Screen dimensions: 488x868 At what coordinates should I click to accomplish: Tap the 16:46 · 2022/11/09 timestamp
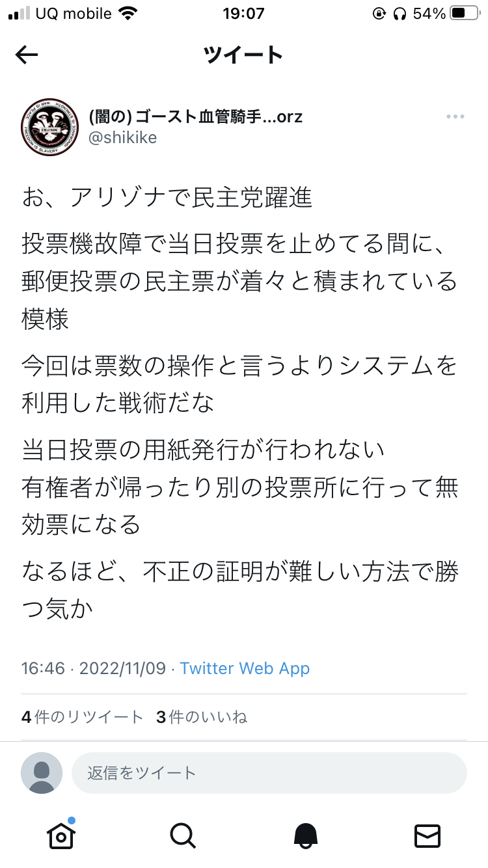93,668
